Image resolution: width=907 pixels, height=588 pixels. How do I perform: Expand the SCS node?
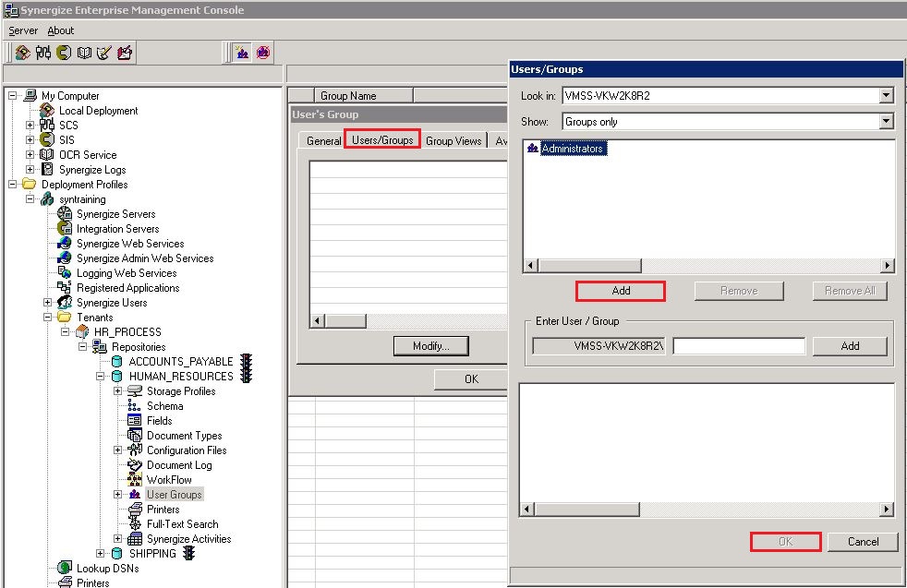point(30,125)
